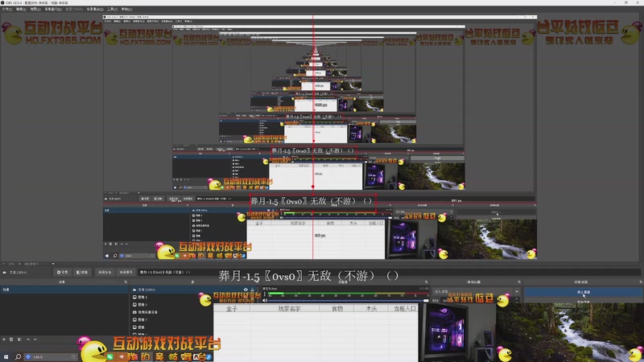Click the 属性 properties button in the source toolbar
This screenshot has height=362, width=644.
pyautogui.click(x=63, y=272)
